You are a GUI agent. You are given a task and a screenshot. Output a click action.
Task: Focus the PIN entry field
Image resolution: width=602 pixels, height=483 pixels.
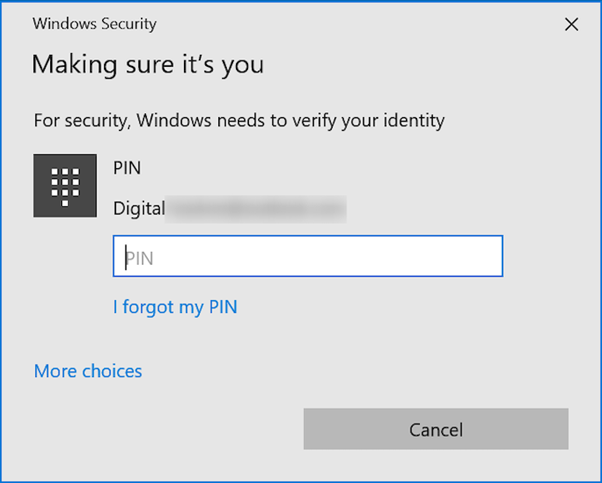pos(307,257)
